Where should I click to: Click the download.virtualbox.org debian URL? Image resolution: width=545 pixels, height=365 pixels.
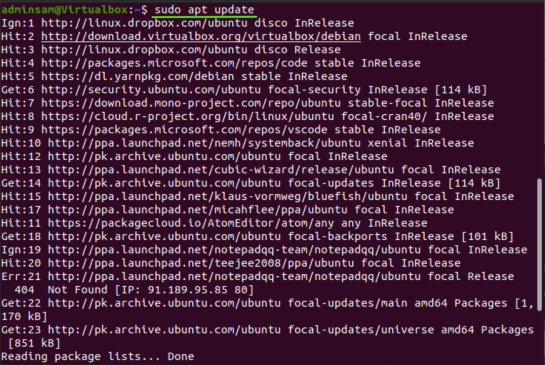pos(201,36)
